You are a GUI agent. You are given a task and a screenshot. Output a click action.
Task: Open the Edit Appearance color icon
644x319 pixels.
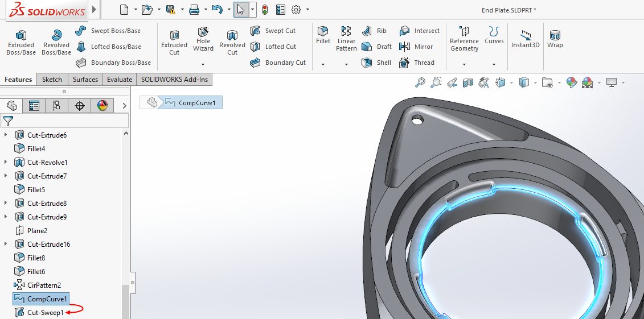coord(572,83)
